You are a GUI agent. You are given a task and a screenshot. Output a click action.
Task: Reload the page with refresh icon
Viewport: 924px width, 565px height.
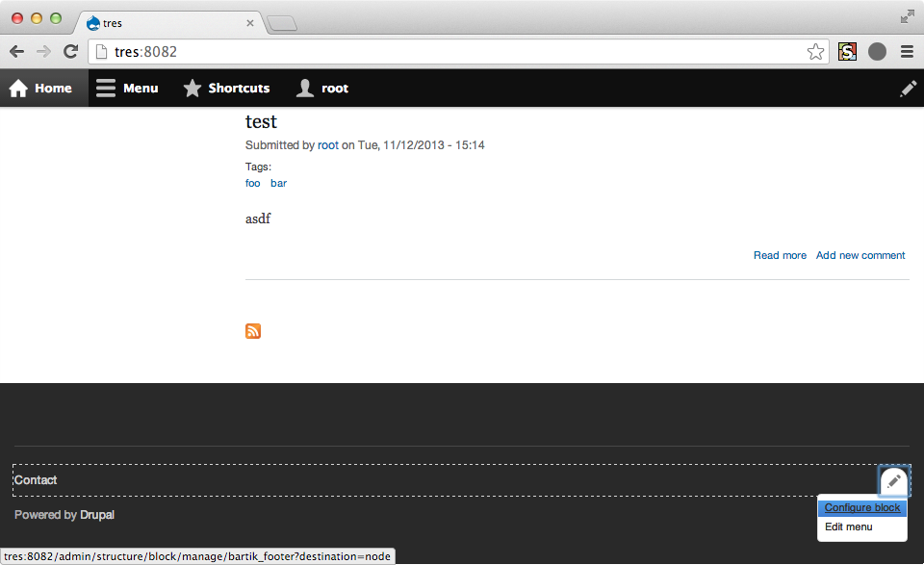[x=70, y=52]
